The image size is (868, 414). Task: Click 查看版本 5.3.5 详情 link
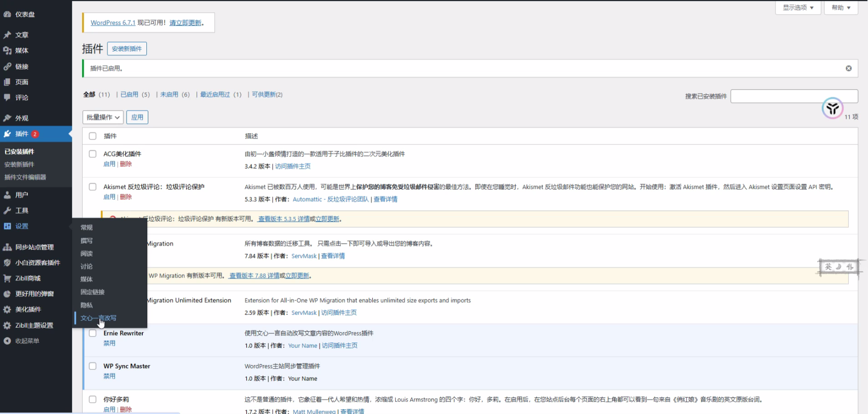tap(284, 219)
